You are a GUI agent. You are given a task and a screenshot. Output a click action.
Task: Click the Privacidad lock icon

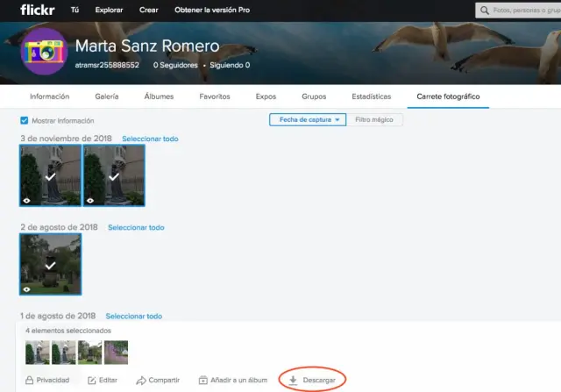(x=30, y=380)
